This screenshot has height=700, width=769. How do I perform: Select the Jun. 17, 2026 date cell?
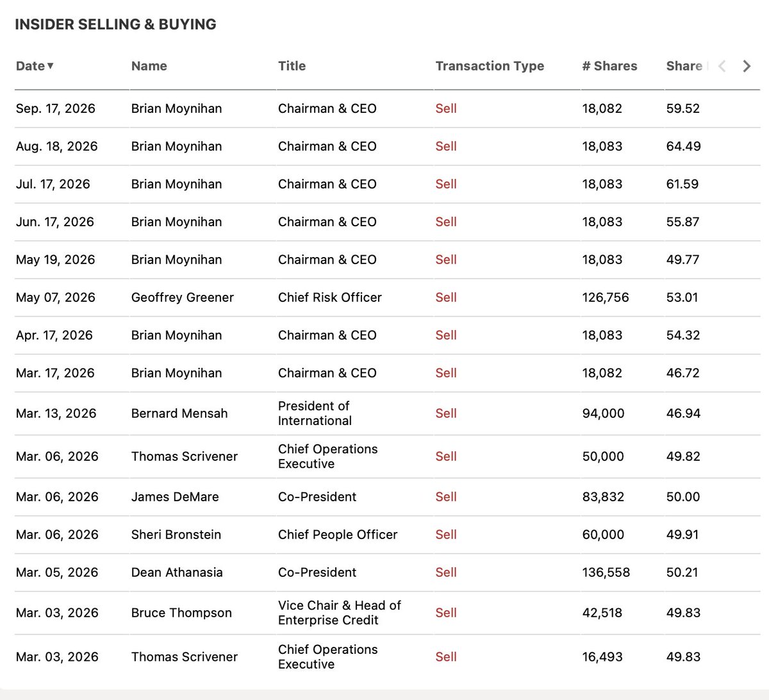coord(54,222)
